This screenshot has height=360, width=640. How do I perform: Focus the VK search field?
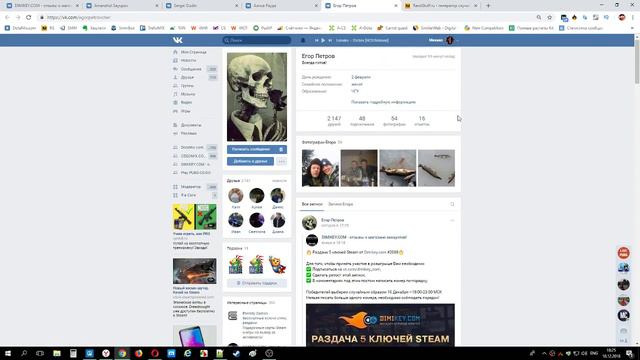point(257,40)
